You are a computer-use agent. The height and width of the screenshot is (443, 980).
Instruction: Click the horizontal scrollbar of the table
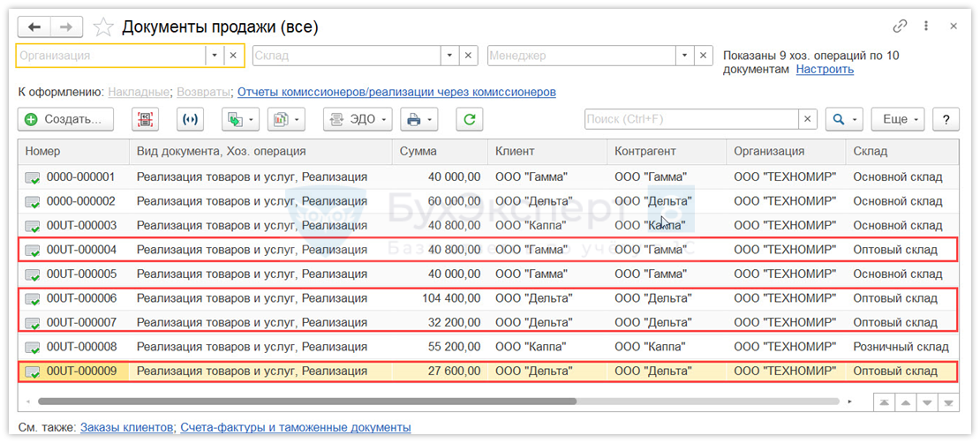[353, 402]
